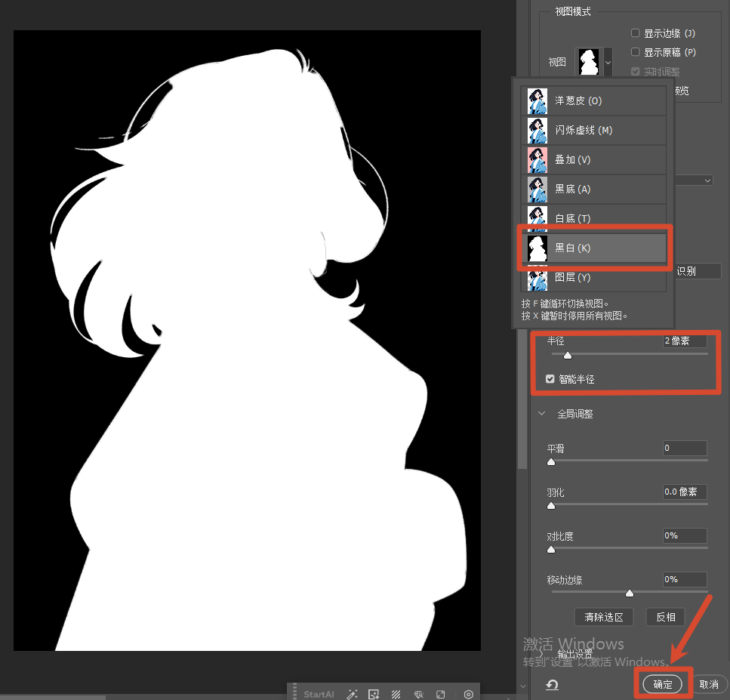This screenshot has height=700, width=730.
Task: Open StartAI hexagon settings icon
Action: (469, 694)
